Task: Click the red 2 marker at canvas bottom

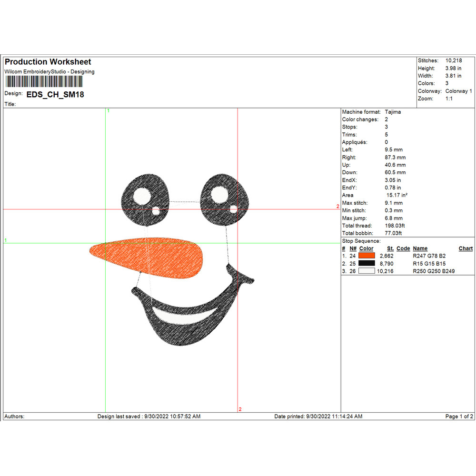Action: point(240,409)
